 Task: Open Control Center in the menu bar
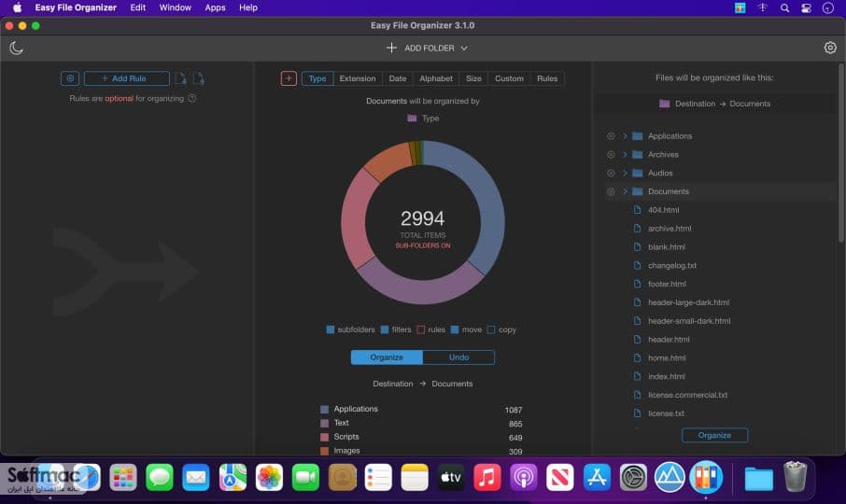point(806,8)
